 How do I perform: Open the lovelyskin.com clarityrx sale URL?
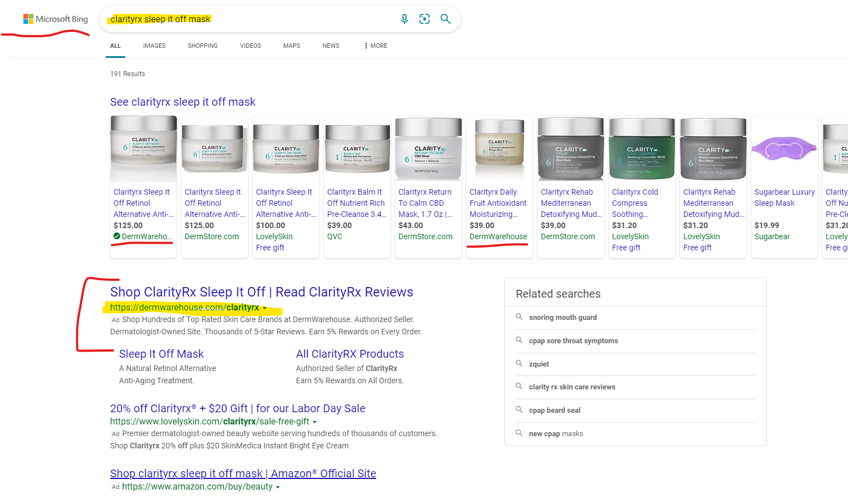coord(210,422)
